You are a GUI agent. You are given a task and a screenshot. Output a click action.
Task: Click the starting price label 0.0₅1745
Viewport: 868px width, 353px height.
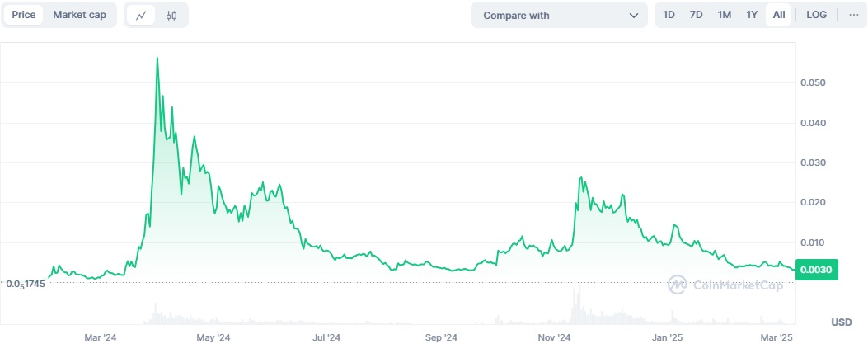click(x=26, y=283)
